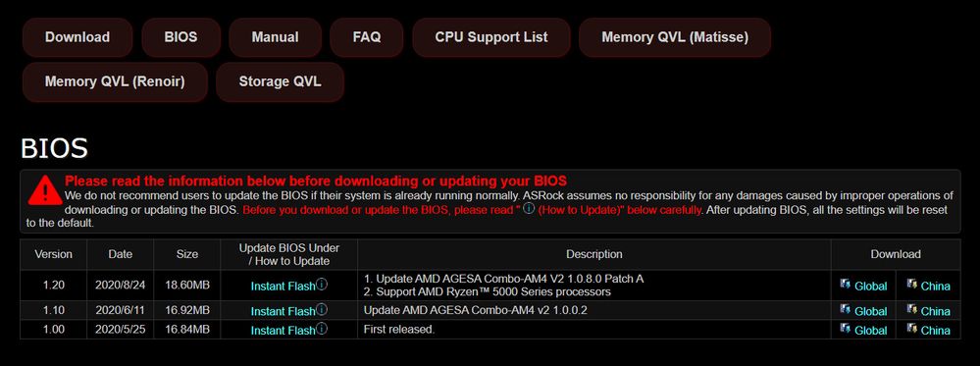Click the red warning triangle icon
The image size is (980, 366).
[x=44, y=190]
